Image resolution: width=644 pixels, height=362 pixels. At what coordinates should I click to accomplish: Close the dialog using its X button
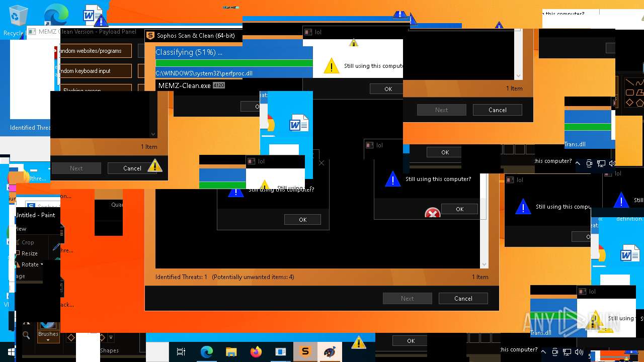tap(321, 163)
